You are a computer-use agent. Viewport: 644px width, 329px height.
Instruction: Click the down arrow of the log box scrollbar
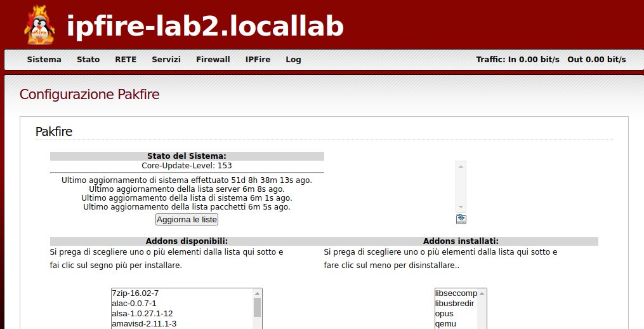[x=461, y=207]
